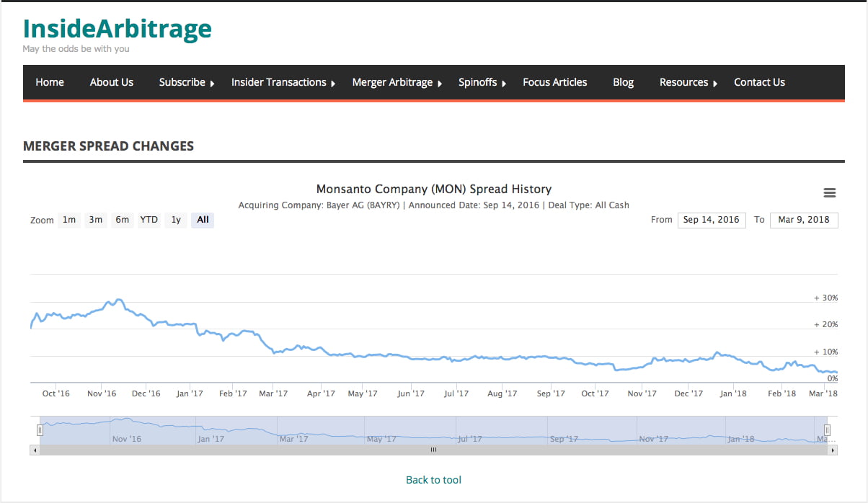Open the Blog page
This screenshot has width=868, height=503.
pos(622,82)
